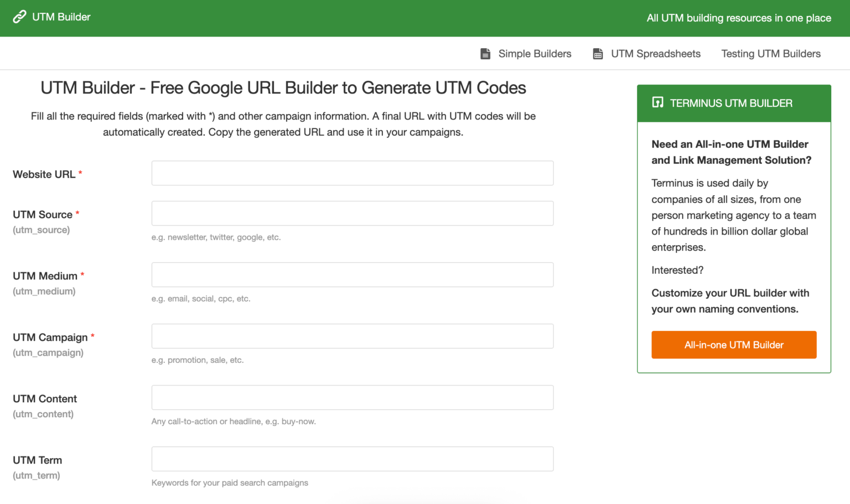The image size is (850, 504).
Task: Click the UTM Source field label
Action: click(x=43, y=215)
